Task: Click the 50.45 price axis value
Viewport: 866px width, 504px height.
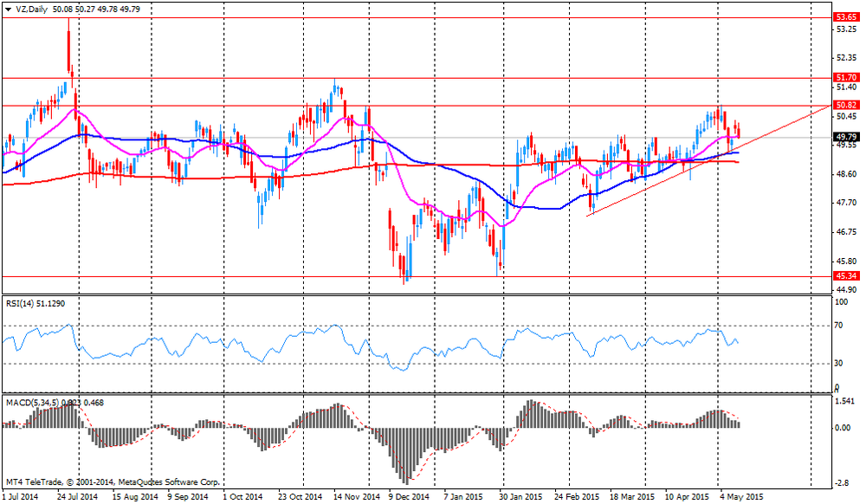Action: click(x=847, y=116)
